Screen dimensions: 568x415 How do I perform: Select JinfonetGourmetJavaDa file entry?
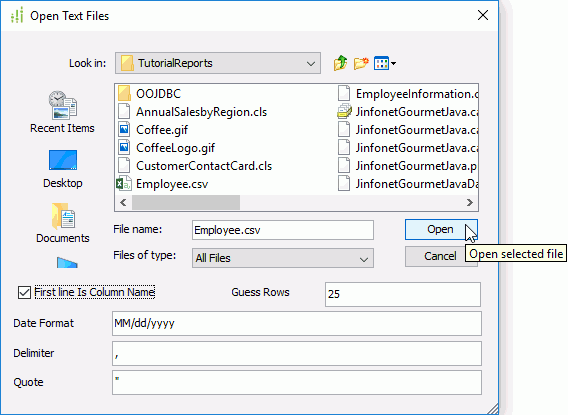[x=408, y=184]
